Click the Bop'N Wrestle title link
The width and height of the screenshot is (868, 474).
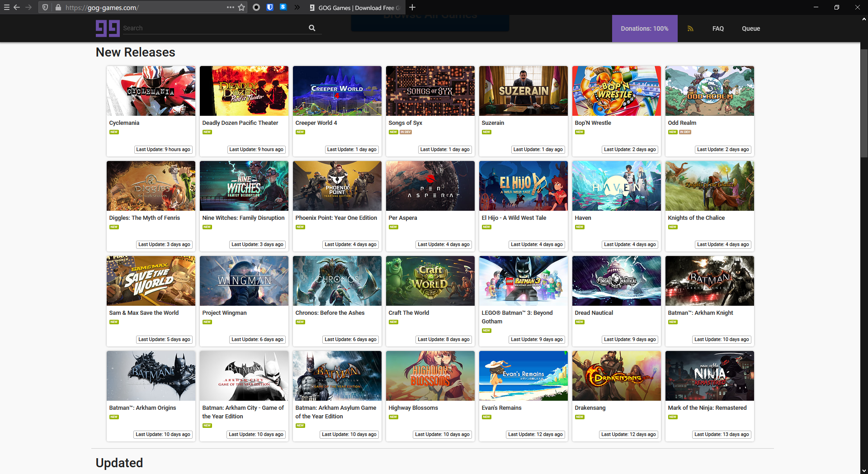tap(593, 123)
